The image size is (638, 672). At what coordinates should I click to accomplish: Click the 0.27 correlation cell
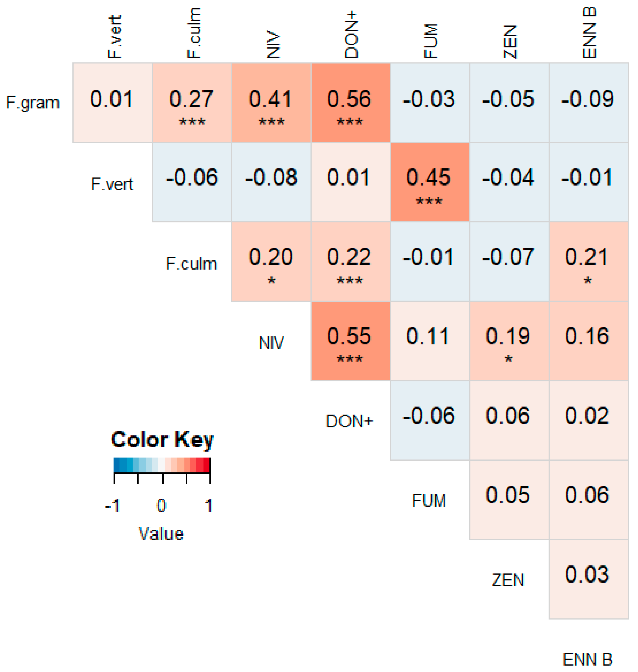(192, 102)
